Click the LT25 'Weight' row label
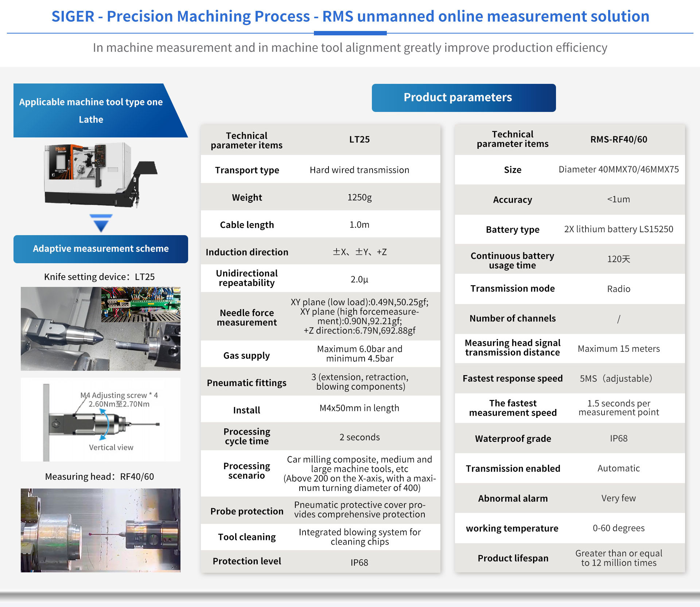700x607 pixels. pos(247,198)
